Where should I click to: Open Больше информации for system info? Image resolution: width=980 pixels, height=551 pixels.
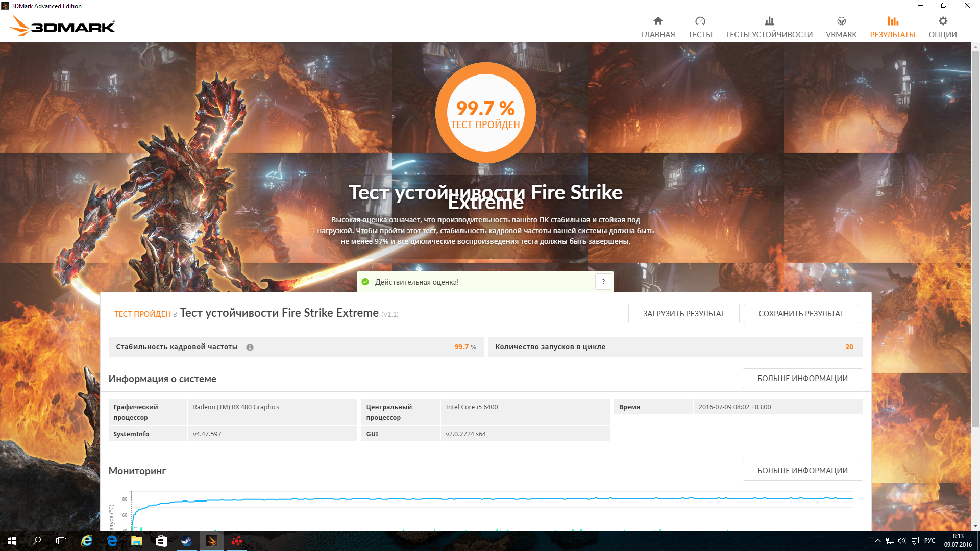[x=802, y=378]
